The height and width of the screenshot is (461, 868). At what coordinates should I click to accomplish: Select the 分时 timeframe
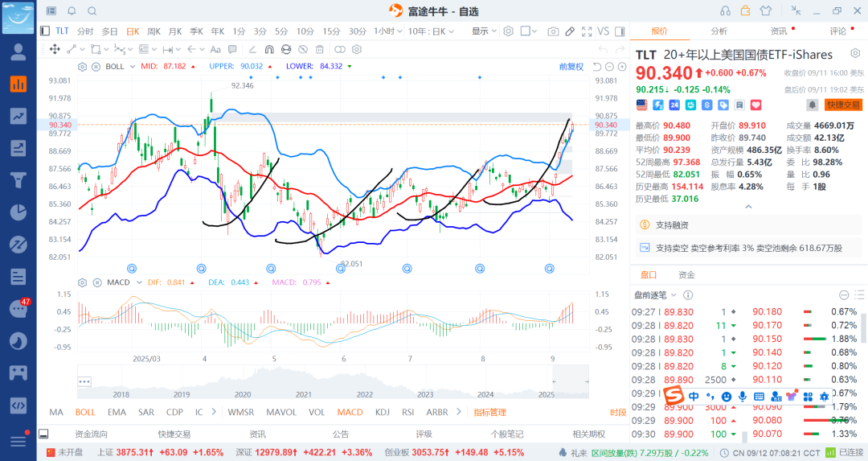85,31
